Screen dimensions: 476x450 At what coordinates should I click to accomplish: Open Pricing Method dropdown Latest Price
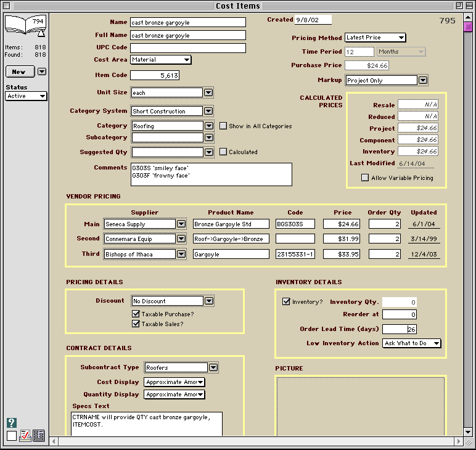tap(375, 38)
